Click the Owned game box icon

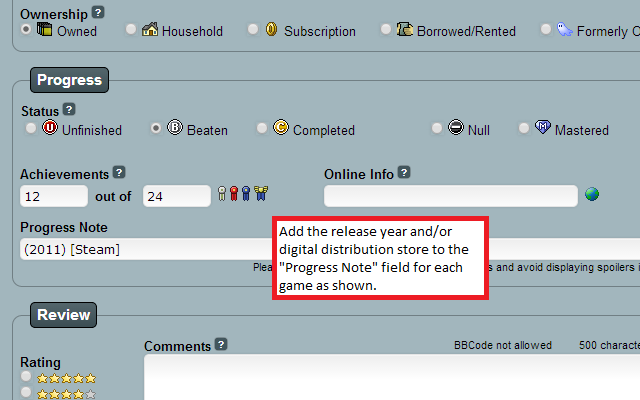click(44, 29)
